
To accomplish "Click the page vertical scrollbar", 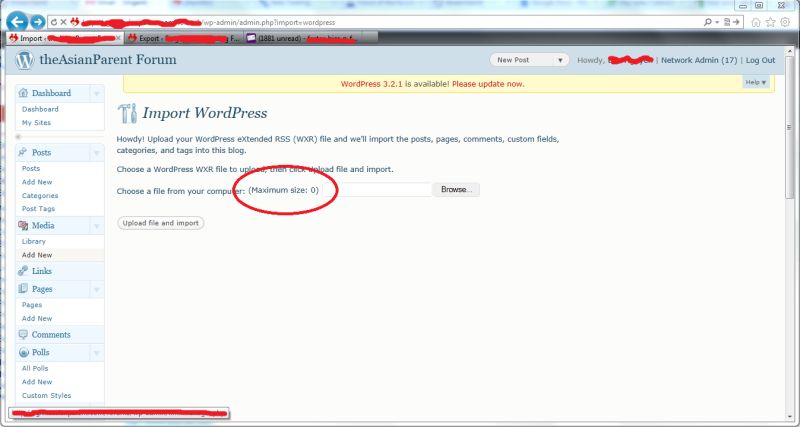I will pyautogui.click(x=790, y=128).
